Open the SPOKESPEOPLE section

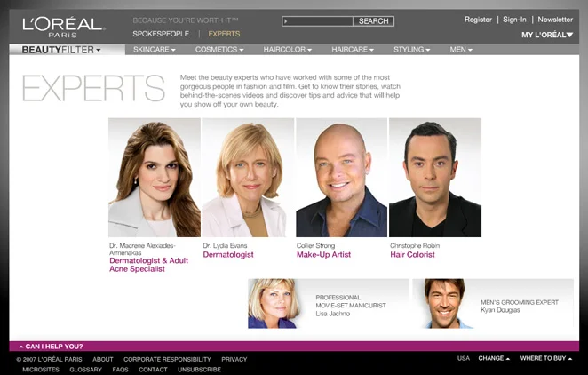click(x=161, y=34)
